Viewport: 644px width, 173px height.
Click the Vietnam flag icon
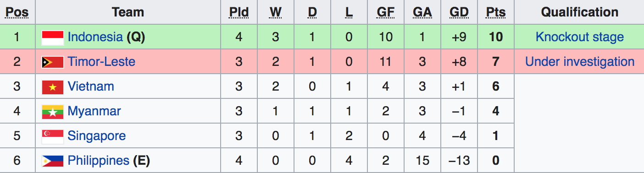point(52,87)
